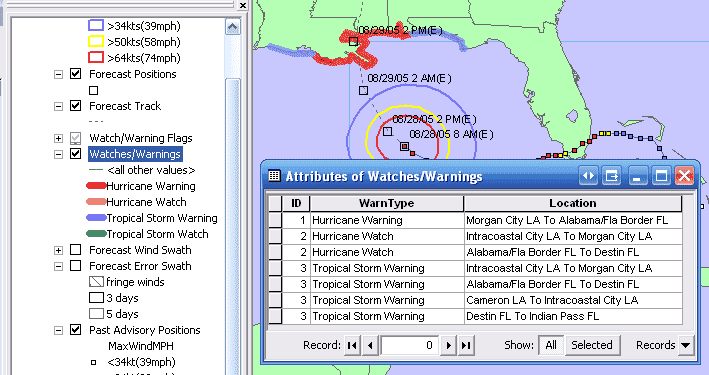Click the WarnType column header

click(x=387, y=203)
